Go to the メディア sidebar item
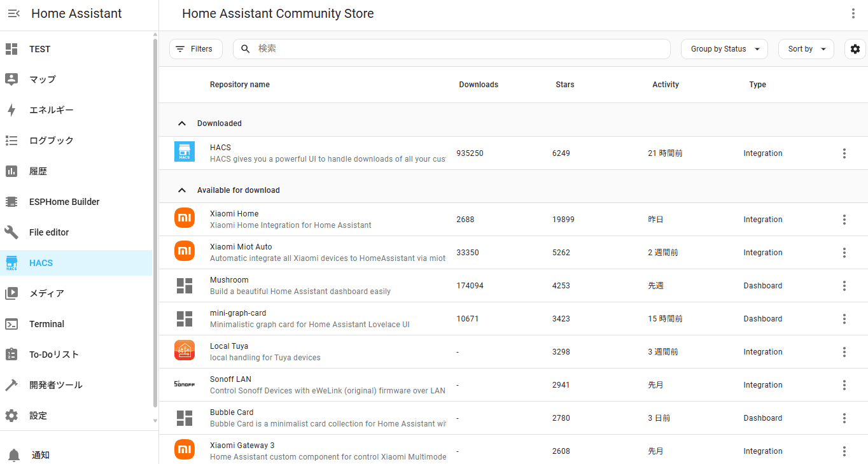The height and width of the screenshot is (464, 868). click(x=76, y=293)
